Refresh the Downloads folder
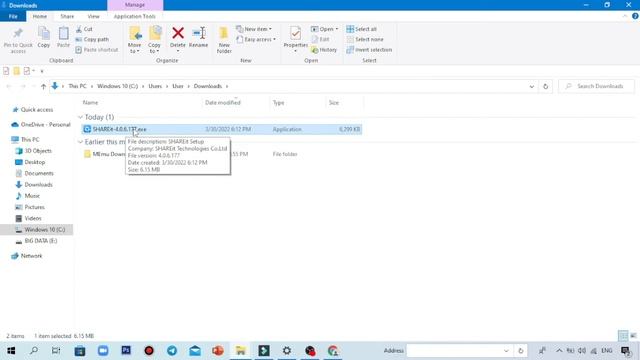The height and width of the screenshot is (360, 640). pyautogui.click(x=545, y=86)
